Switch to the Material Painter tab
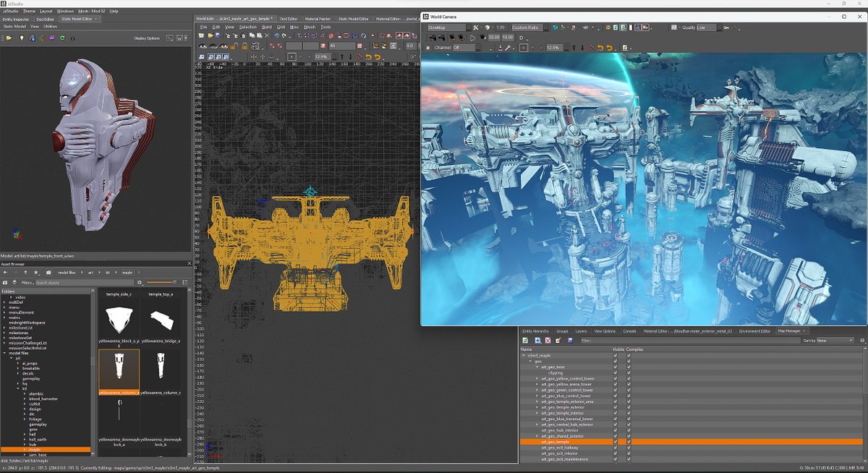Viewport: 868px width, 473px height. pos(317,19)
